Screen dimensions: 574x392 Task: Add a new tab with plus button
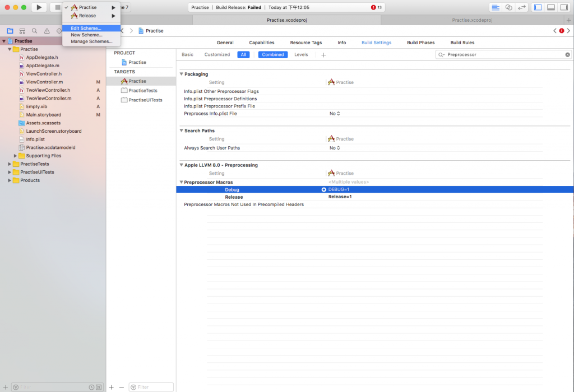coord(568,20)
